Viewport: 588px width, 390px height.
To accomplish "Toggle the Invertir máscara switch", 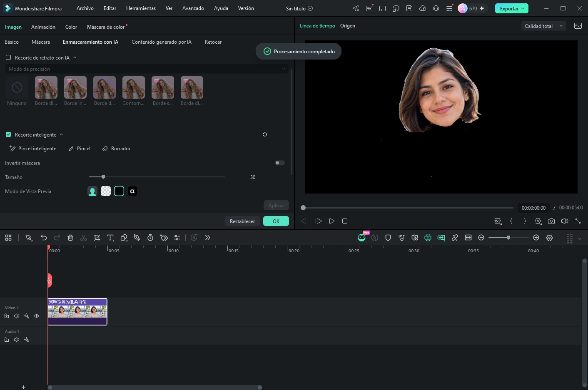I will point(280,163).
